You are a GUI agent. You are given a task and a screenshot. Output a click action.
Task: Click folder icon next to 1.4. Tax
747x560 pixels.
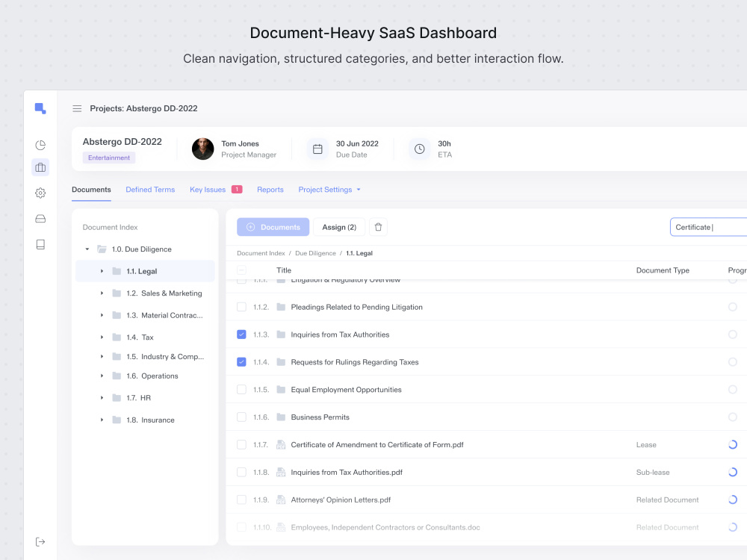tap(117, 337)
